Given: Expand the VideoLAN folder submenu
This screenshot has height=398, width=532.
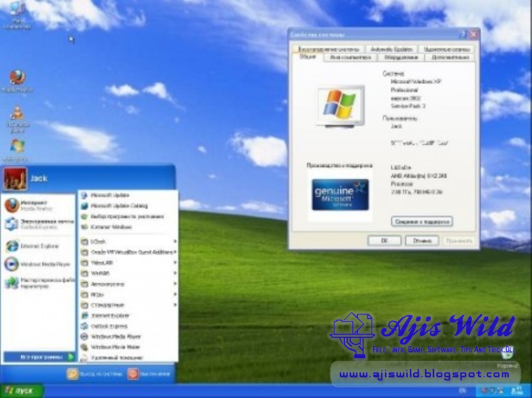Looking at the screenshot, I should pyautogui.click(x=128, y=263).
